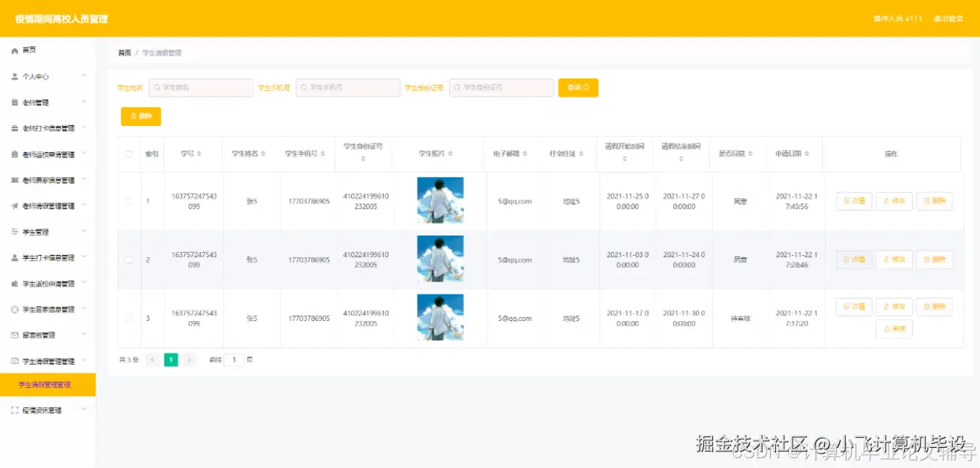Click the page jump number input

[235, 360]
